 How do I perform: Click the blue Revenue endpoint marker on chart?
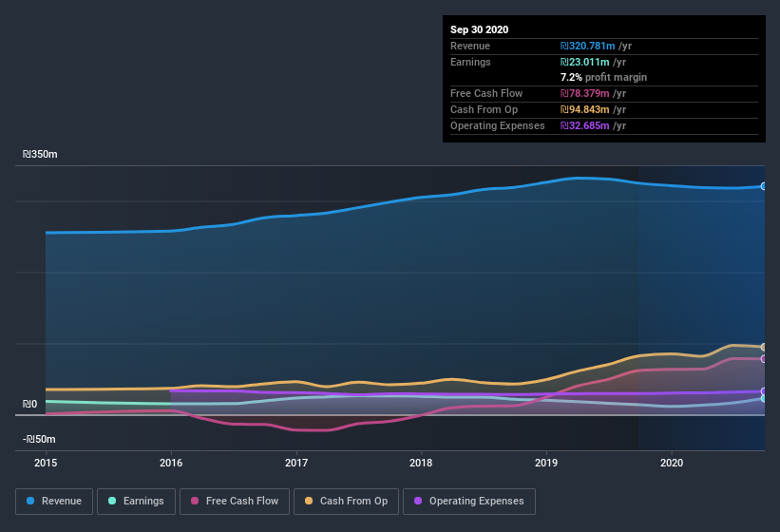coord(764,186)
